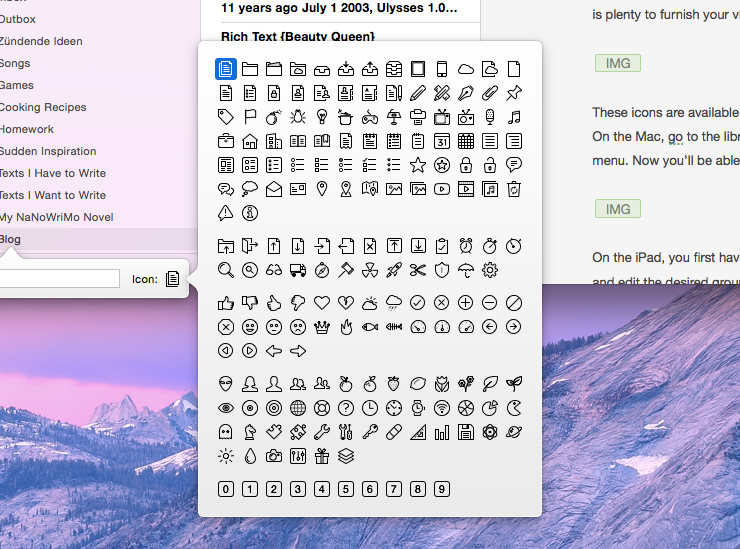The height and width of the screenshot is (549, 740).
Task: Pick the gift box icon
Action: pos(322,456)
